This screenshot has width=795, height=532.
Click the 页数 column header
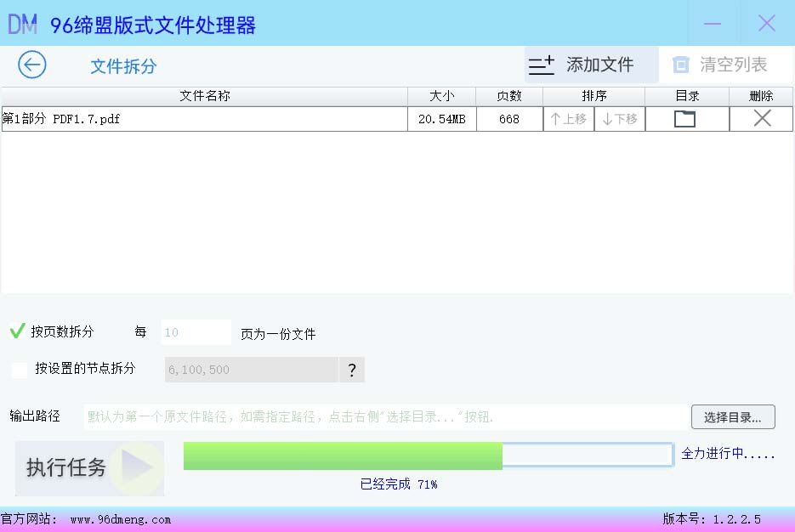(509, 96)
